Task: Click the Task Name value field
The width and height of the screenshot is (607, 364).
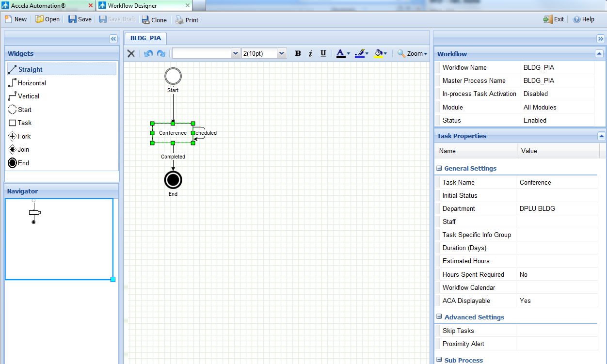Action: coord(557,182)
